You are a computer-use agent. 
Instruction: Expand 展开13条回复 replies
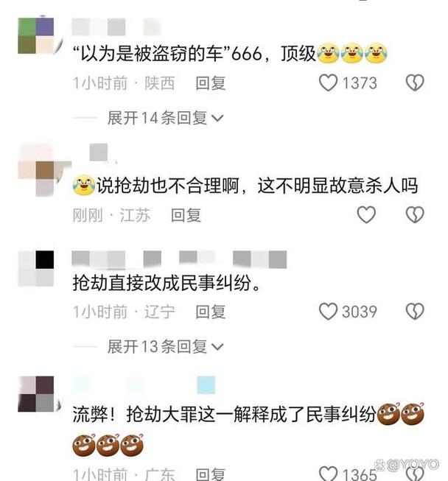coord(165,347)
